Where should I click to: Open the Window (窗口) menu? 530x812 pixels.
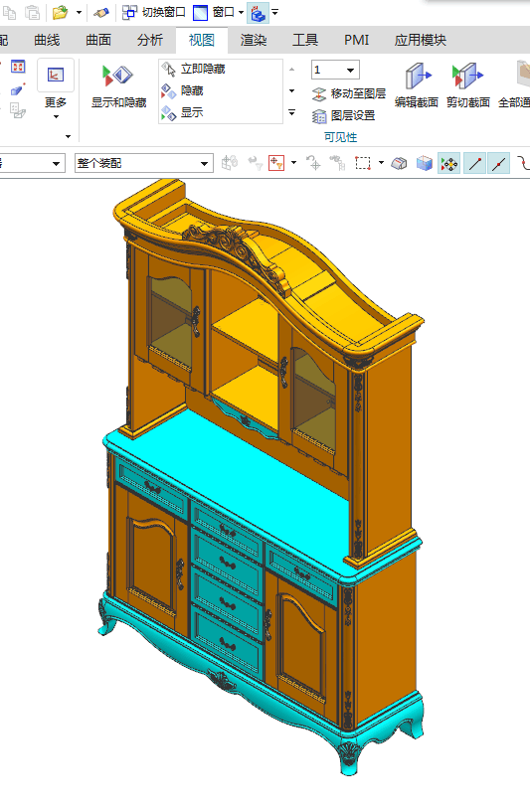218,12
